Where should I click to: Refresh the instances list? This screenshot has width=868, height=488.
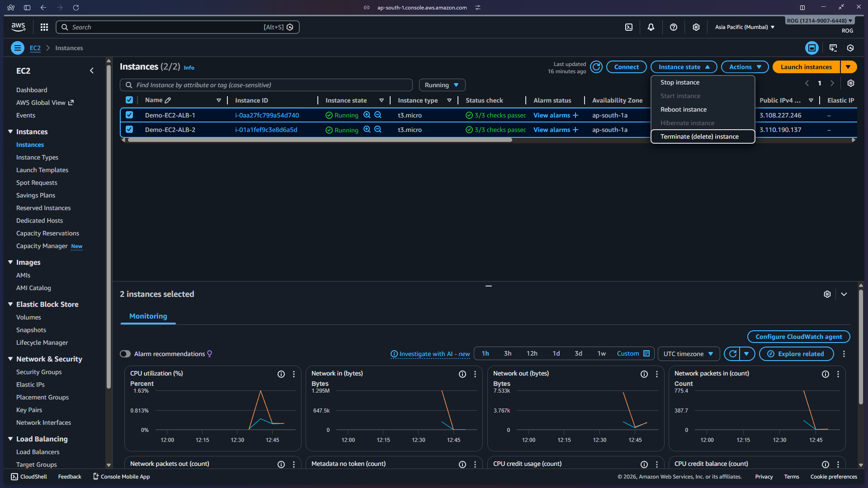[595, 66]
